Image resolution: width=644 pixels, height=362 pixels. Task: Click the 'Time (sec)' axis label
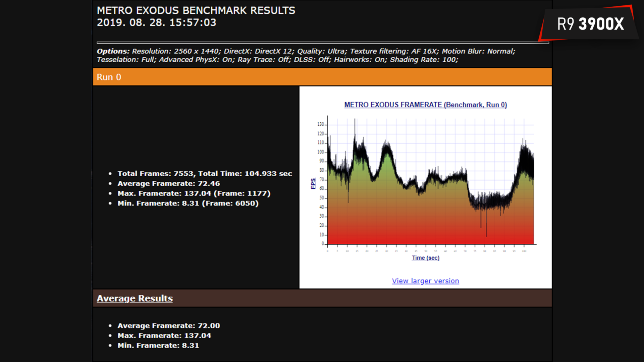coord(426,258)
